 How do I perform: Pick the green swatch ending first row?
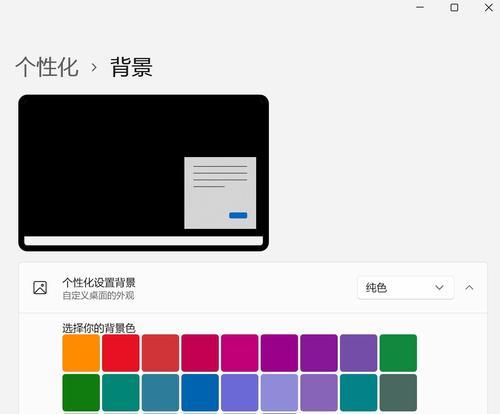398,353
